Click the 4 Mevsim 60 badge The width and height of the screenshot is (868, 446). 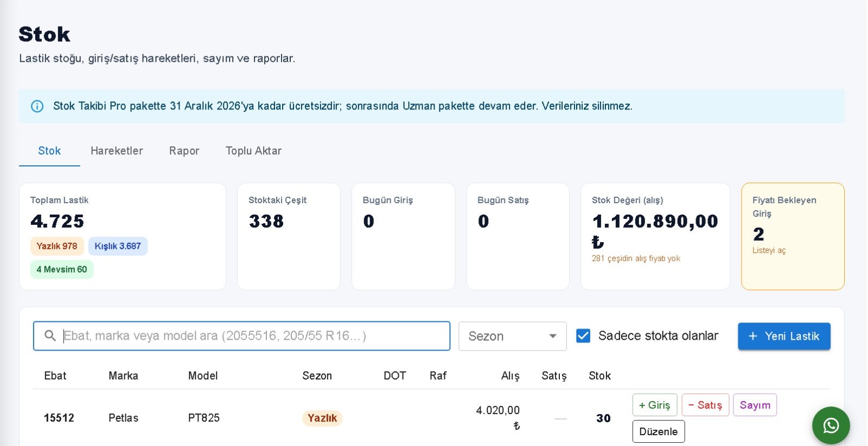click(x=62, y=269)
